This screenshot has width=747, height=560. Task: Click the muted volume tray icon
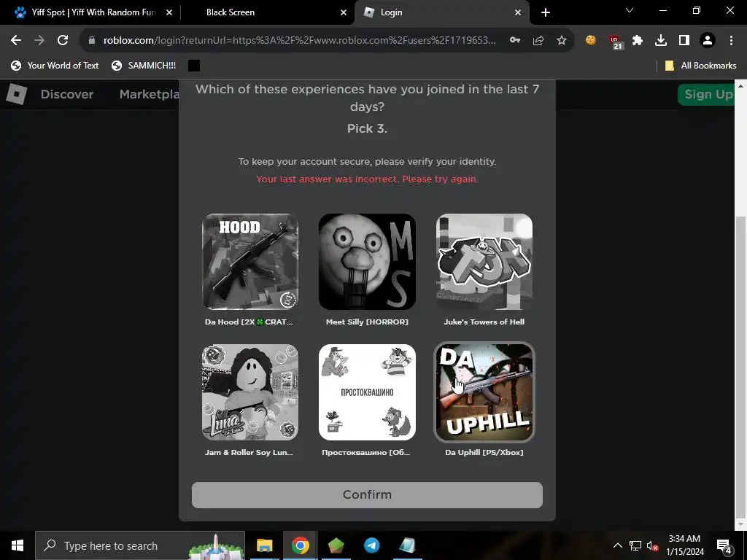pos(652,545)
